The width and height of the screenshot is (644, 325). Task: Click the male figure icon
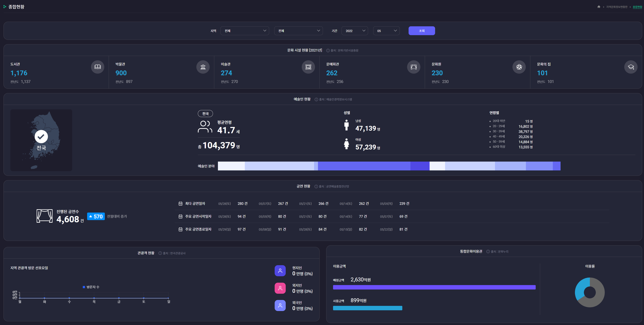[x=346, y=125]
